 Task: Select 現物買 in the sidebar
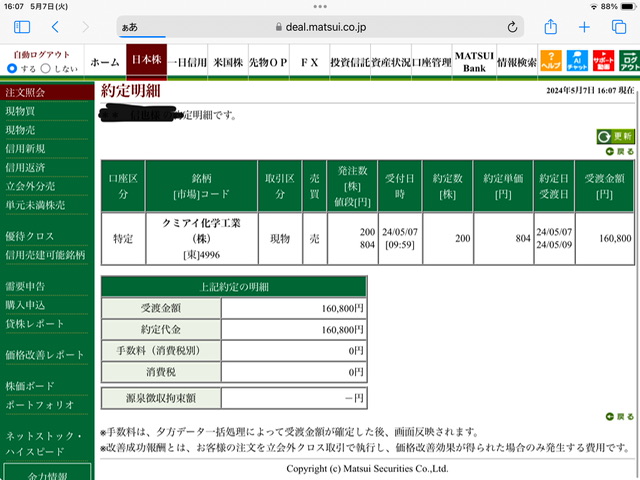pyautogui.click(x=20, y=111)
